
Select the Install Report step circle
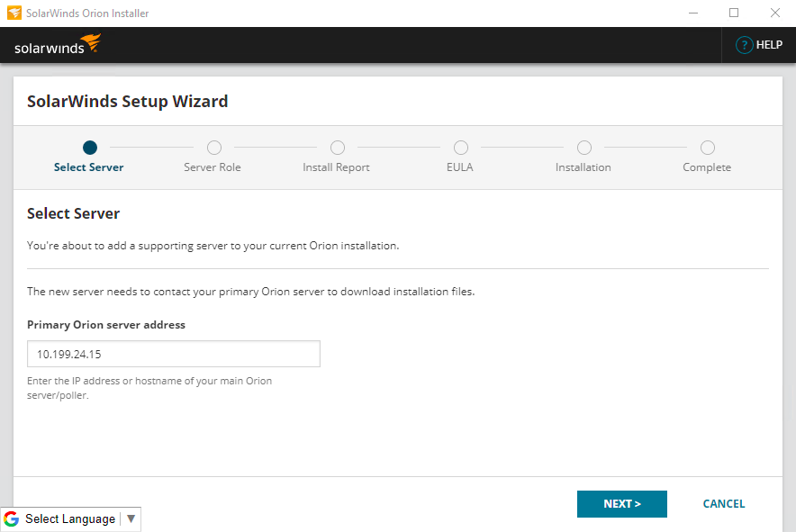[x=338, y=148]
